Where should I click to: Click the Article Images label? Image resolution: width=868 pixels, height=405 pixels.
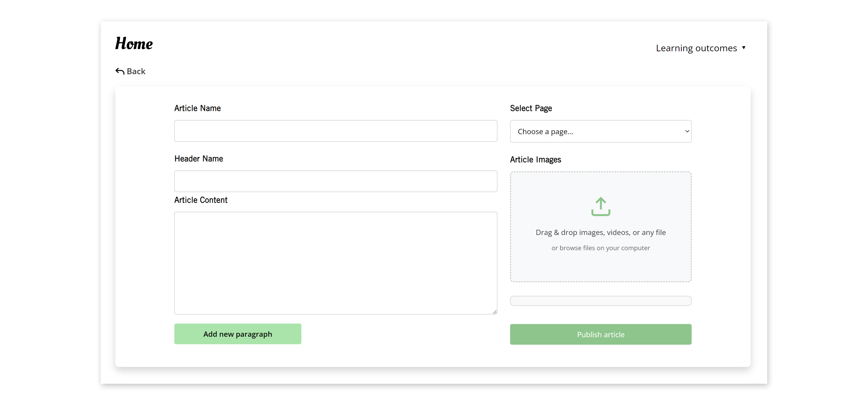point(535,160)
